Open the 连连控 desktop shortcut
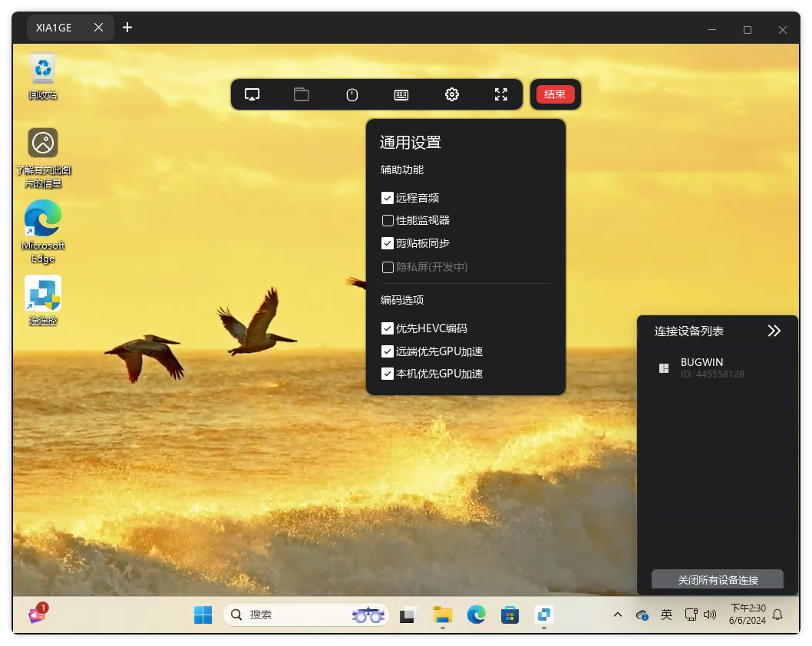Viewport: 812px width, 646px height. (x=43, y=300)
